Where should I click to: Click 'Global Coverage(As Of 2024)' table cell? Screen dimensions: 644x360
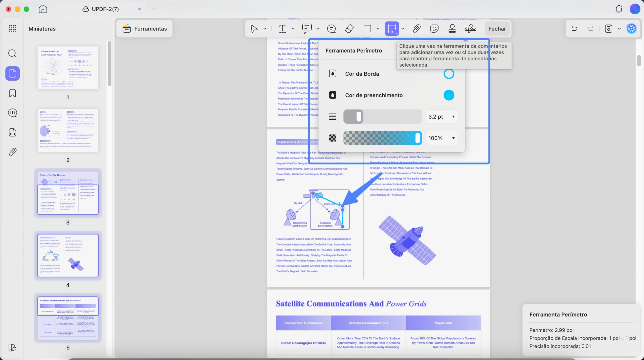point(303,343)
